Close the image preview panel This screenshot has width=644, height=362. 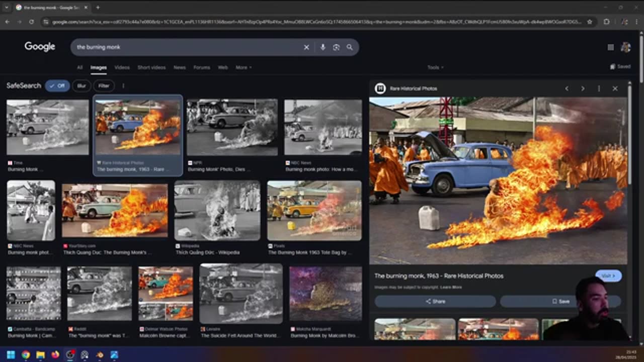coord(615,88)
